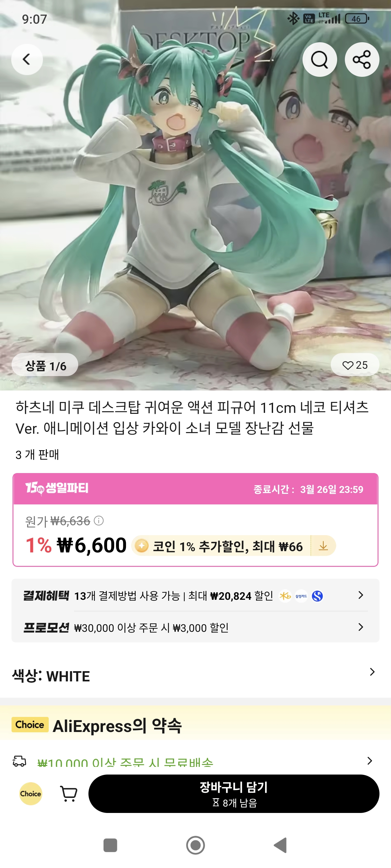Screen dimensions: 391x868
Task: Tap Android back triangle button
Action: 280,845
